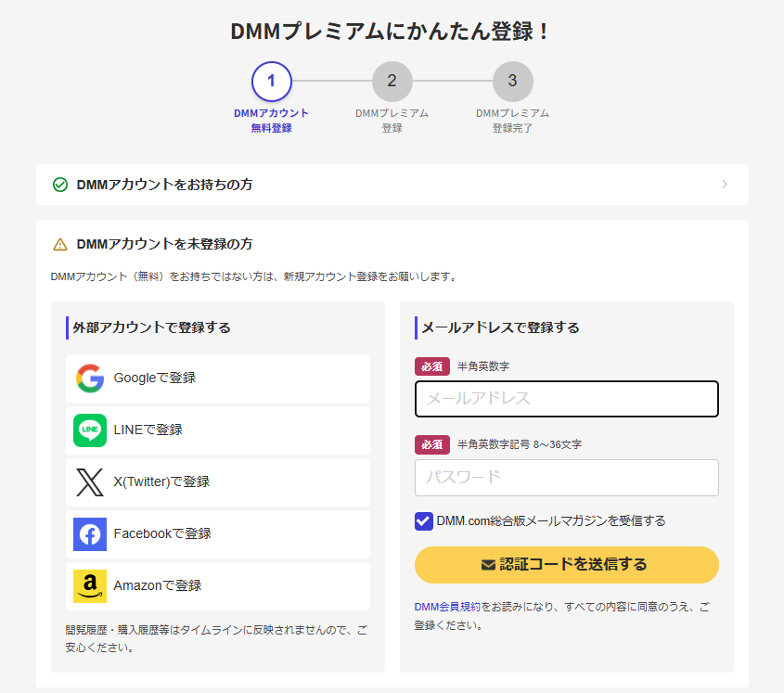Click the Facebook logo icon

coord(90,534)
